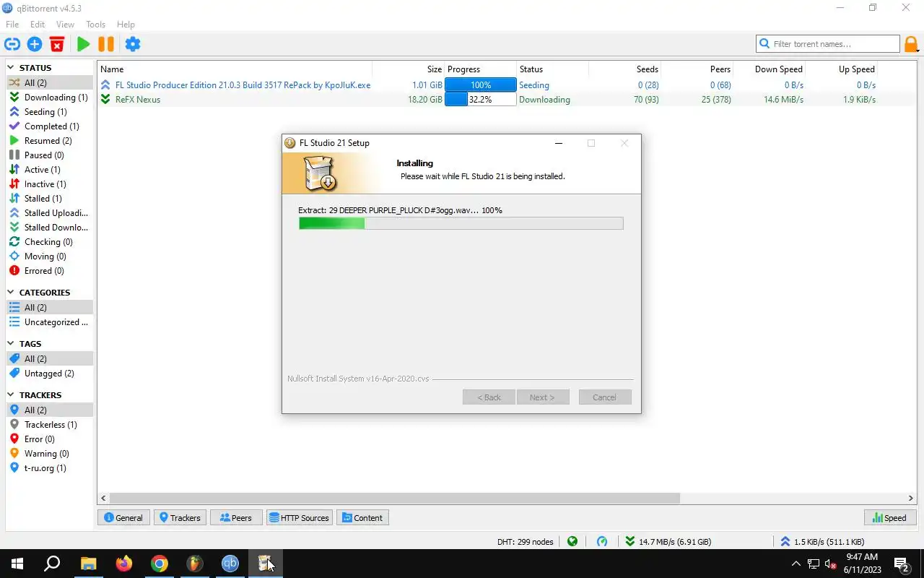Select the Uncategorized category filter
The height and width of the screenshot is (578, 924).
pos(50,322)
